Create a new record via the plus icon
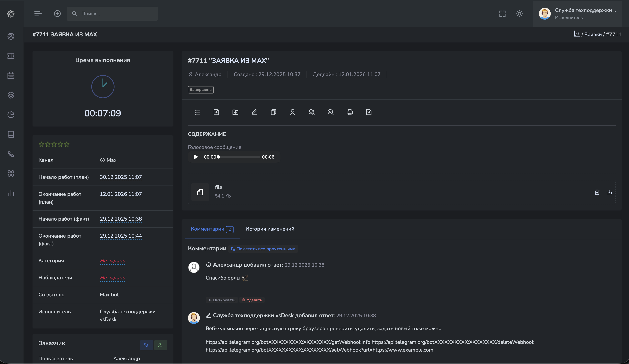This screenshot has height=364, width=629. [x=57, y=13]
